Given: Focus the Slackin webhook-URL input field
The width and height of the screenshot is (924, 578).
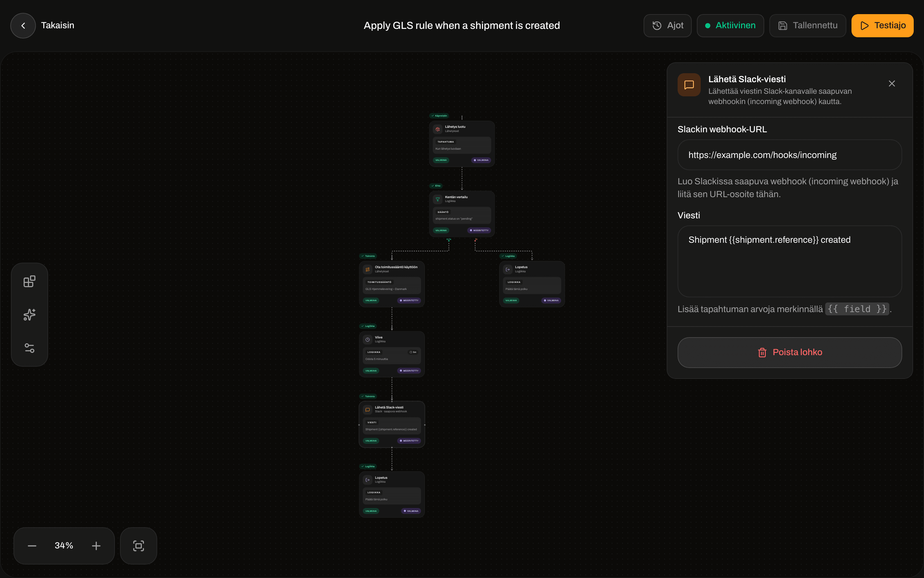Looking at the screenshot, I should click(x=790, y=155).
